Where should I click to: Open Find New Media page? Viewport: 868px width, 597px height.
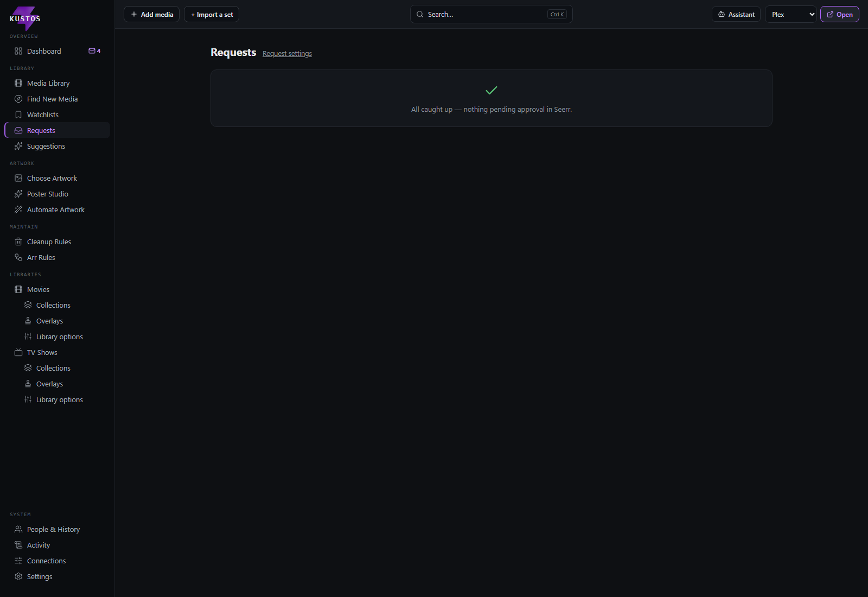pos(58,99)
